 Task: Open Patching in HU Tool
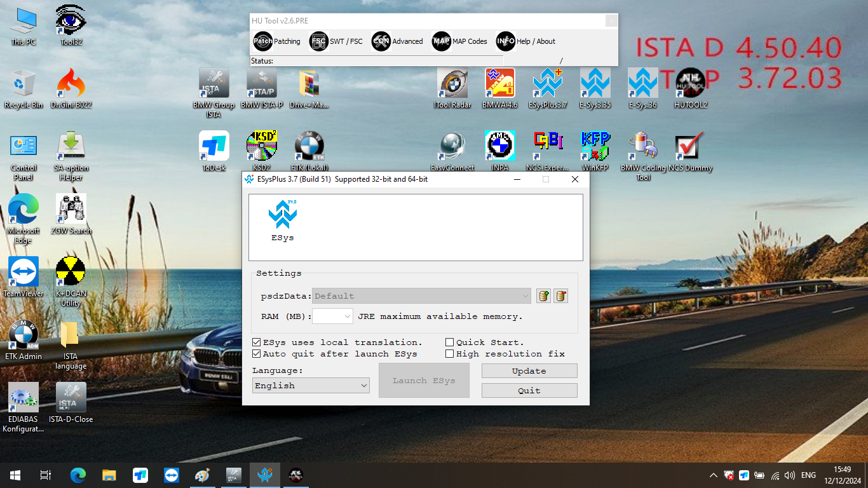pos(276,41)
